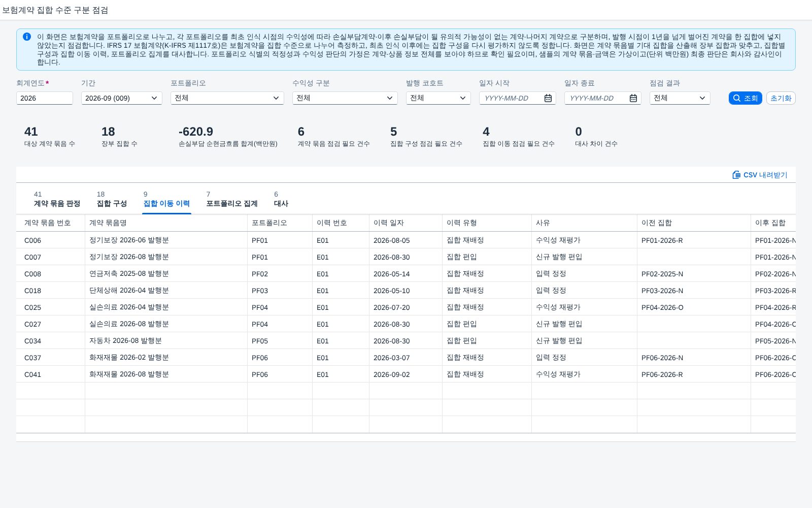Click the info icon in the blue banner
The width and height of the screenshot is (812, 508).
27,37
